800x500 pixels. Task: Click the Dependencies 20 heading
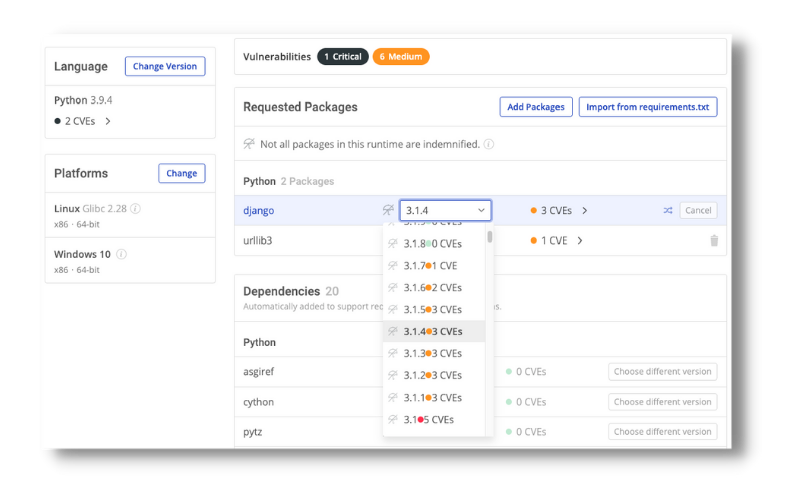click(x=291, y=291)
